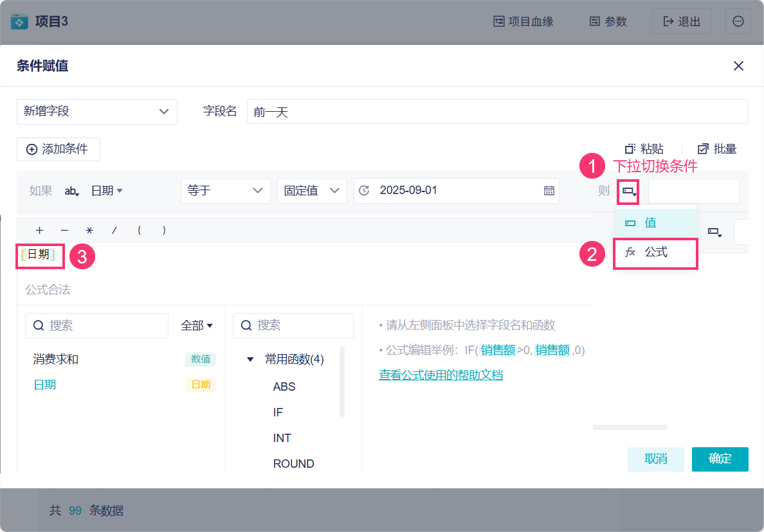Click the [日期] token in formula editor
This screenshot has width=764, height=532.
[39, 254]
